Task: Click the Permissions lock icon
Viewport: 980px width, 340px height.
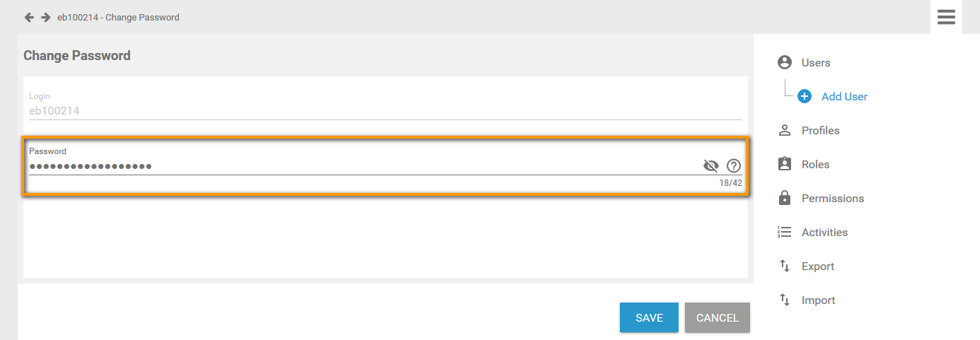Action: click(784, 198)
